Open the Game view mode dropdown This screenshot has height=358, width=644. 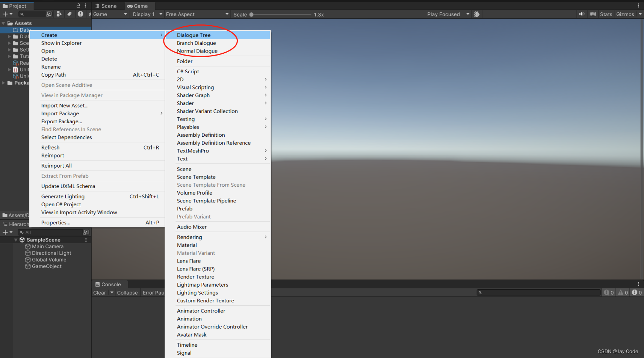pos(110,14)
